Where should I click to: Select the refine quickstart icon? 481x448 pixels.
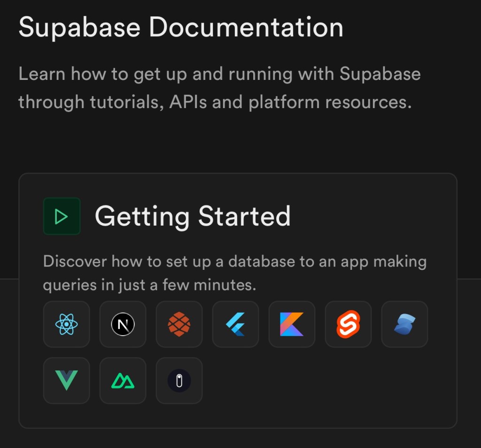click(x=179, y=381)
